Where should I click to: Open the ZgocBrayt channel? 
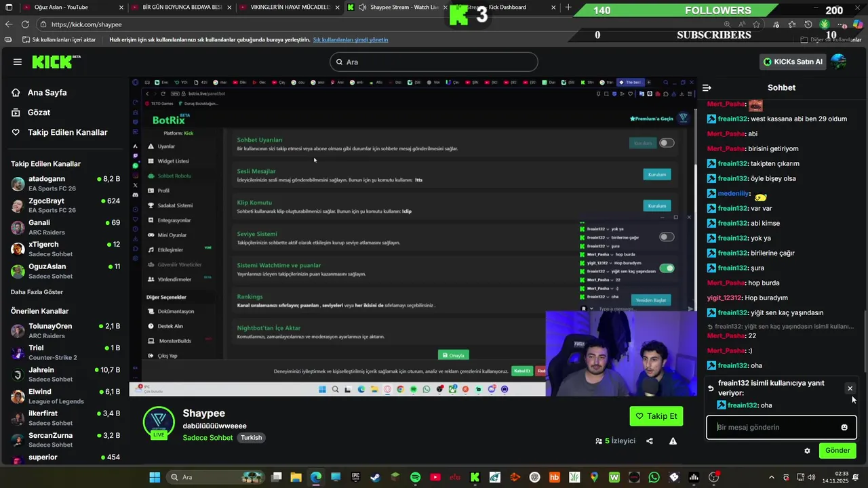click(66, 205)
